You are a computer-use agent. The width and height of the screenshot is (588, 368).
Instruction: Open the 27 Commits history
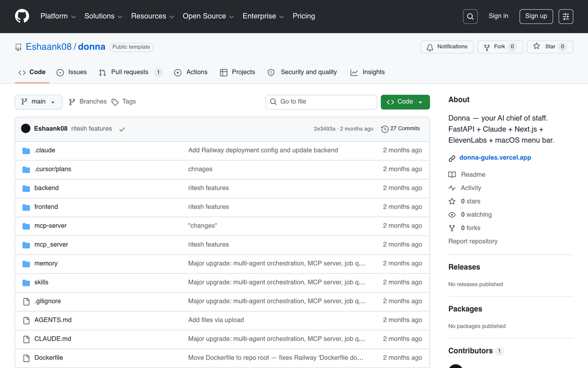400,129
